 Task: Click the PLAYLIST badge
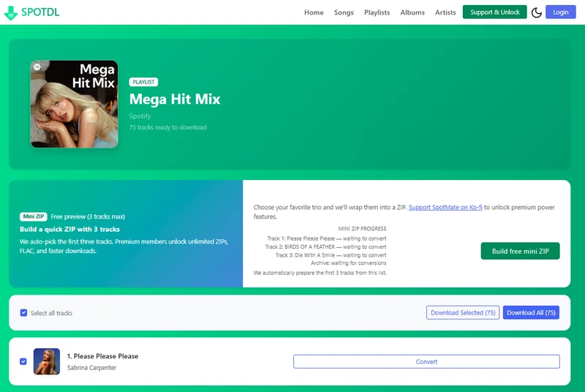pos(143,82)
